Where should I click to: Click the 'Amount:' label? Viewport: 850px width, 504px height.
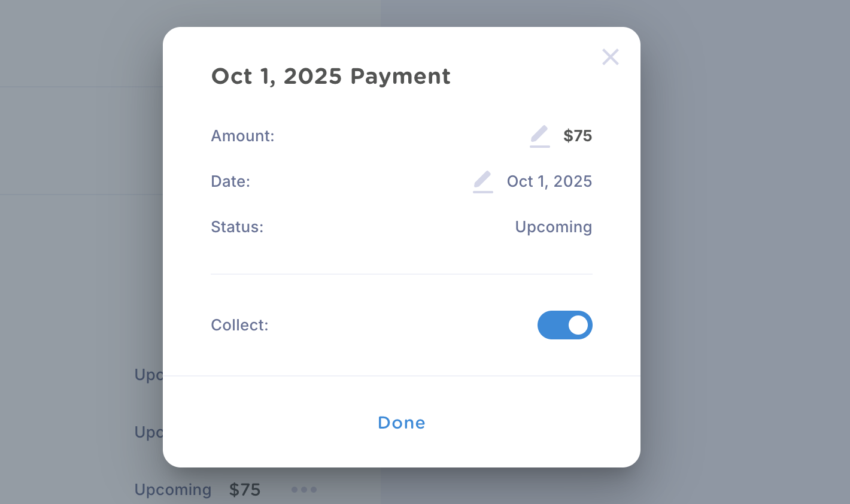[x=242, y=136]
